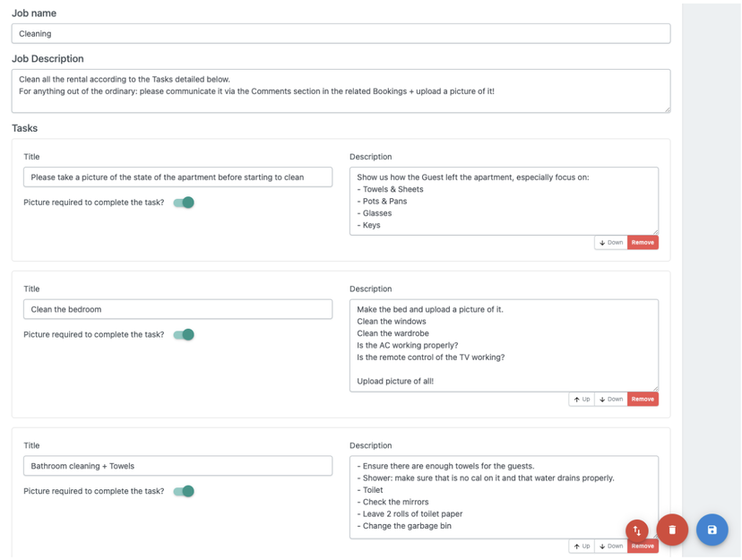Click the first task's description text area

click(503, 201)
